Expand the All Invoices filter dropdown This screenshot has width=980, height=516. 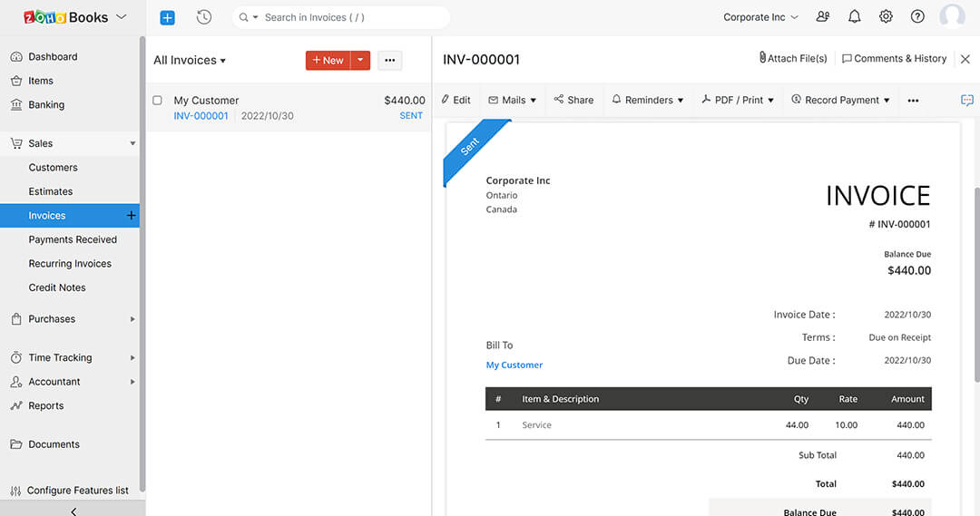[190, 61]
